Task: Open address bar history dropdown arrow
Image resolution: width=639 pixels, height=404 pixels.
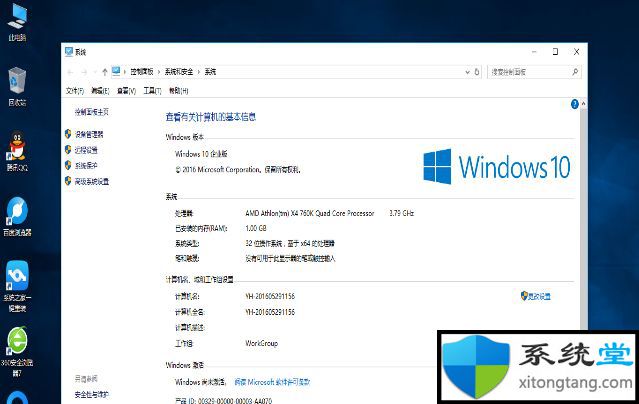Action: point(467,72)
